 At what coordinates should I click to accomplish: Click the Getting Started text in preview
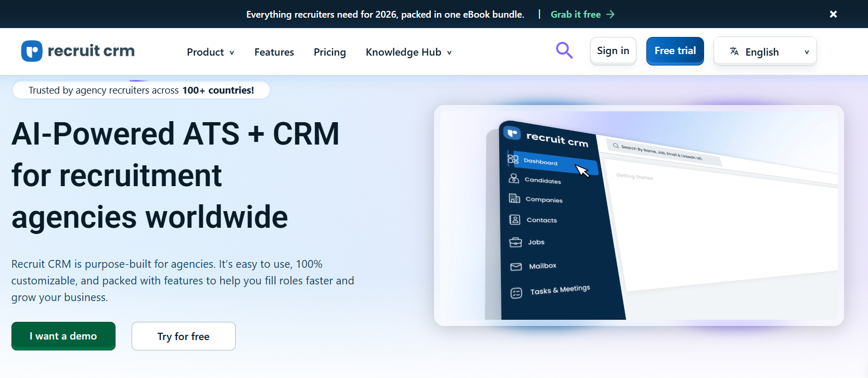point(634,177)
